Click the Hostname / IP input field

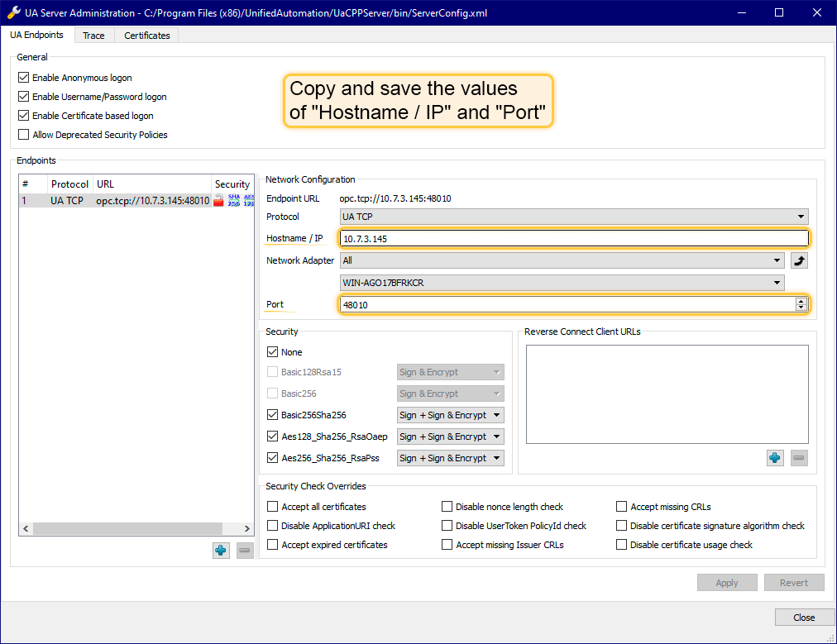tap(574, 238)
